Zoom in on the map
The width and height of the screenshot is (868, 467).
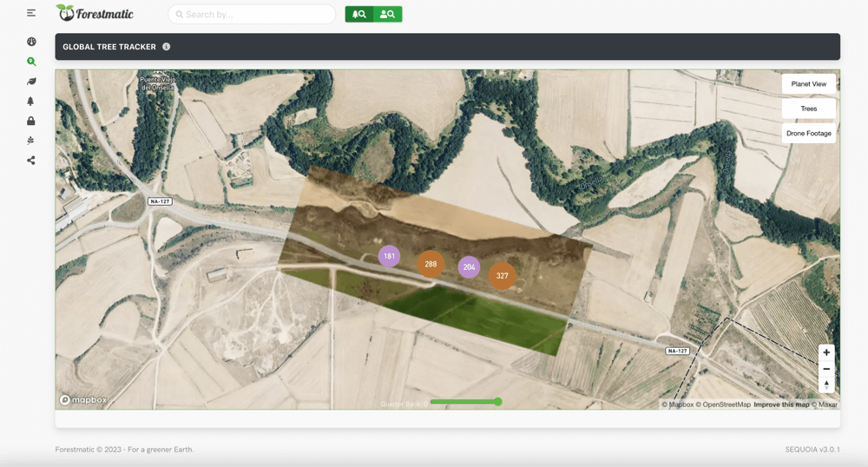[826, 352]
